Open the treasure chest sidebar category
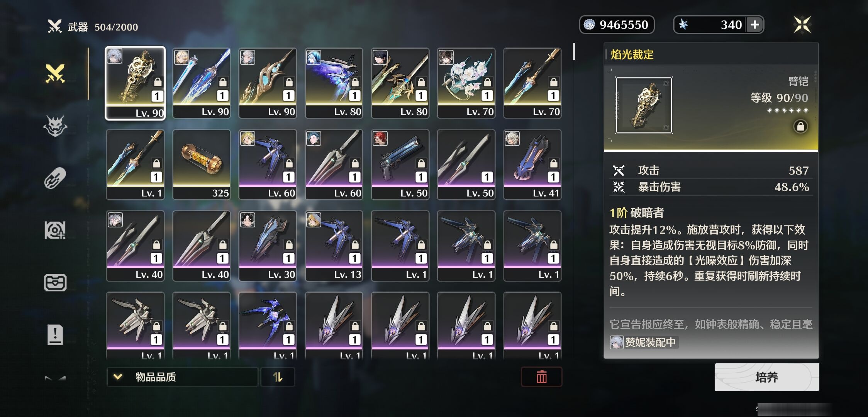Viewport: 868px width, 417px height. click(55, 282)
